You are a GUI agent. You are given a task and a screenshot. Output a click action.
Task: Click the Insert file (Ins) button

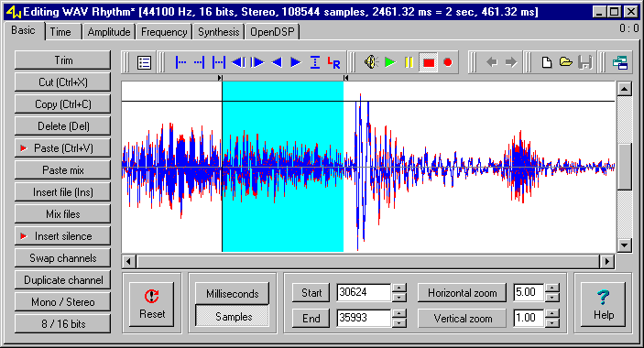[x=63, y=192]
